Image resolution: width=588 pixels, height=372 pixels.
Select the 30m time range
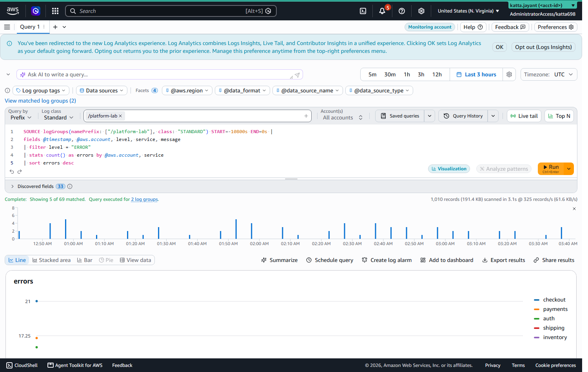pyautogui.click(x=390, y=74)
